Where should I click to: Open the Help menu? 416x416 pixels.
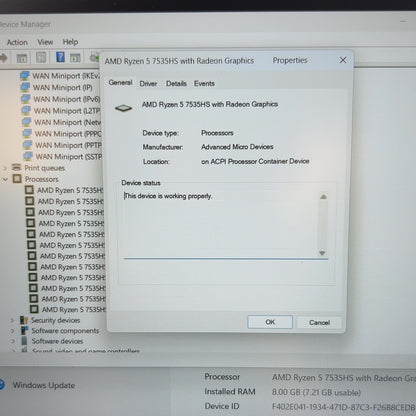pyautogui.click(x=70, y=42)
